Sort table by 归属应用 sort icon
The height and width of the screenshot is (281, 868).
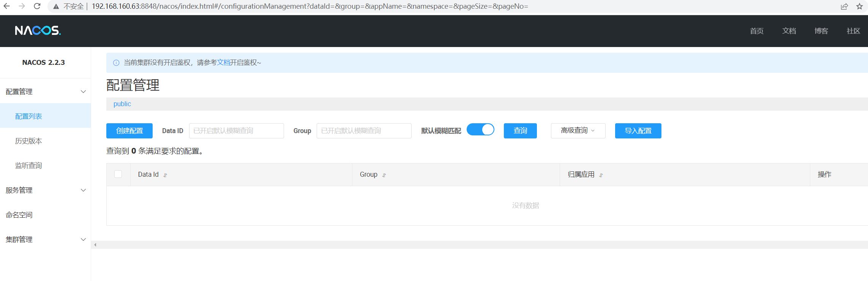(601, 175)
